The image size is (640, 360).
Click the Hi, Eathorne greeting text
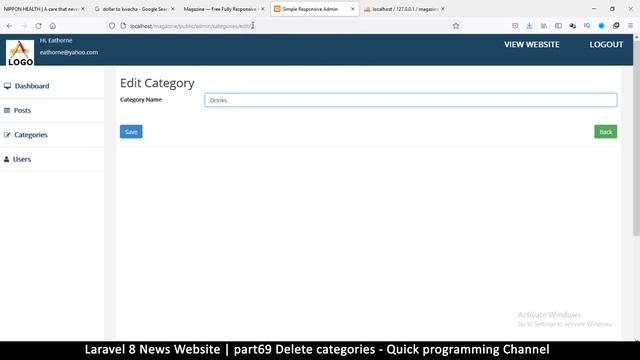(56, 40)
